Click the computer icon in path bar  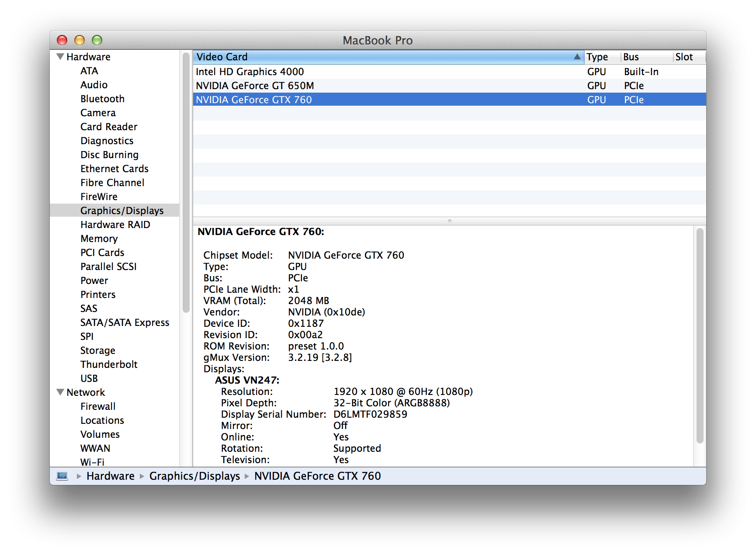[x=62, y=476]
